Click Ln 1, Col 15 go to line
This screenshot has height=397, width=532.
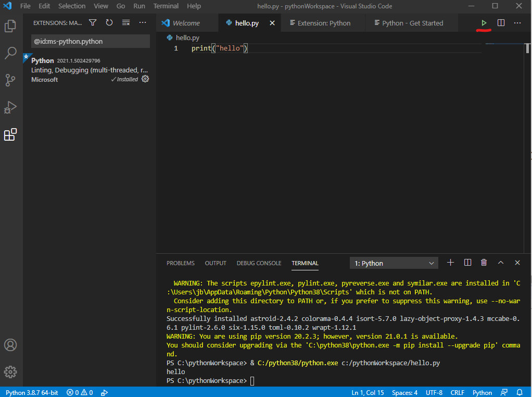point(368,393)
